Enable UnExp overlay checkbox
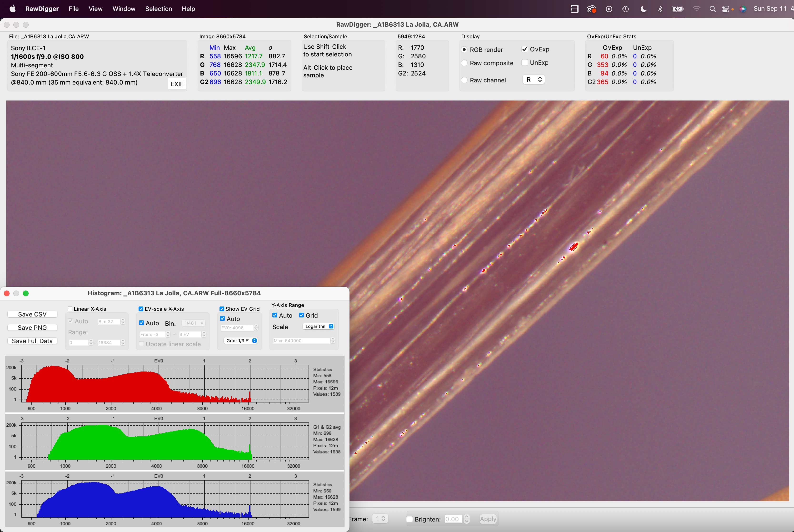 525,62
